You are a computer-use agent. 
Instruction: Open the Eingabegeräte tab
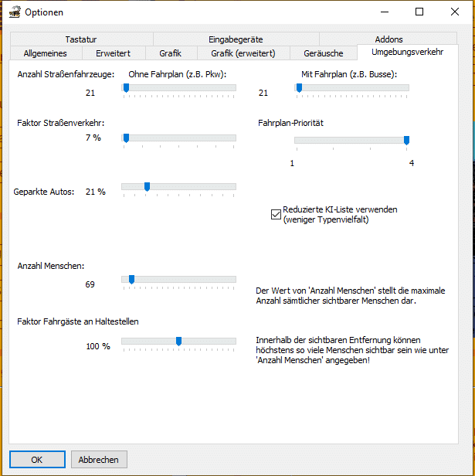coord(236,39)
